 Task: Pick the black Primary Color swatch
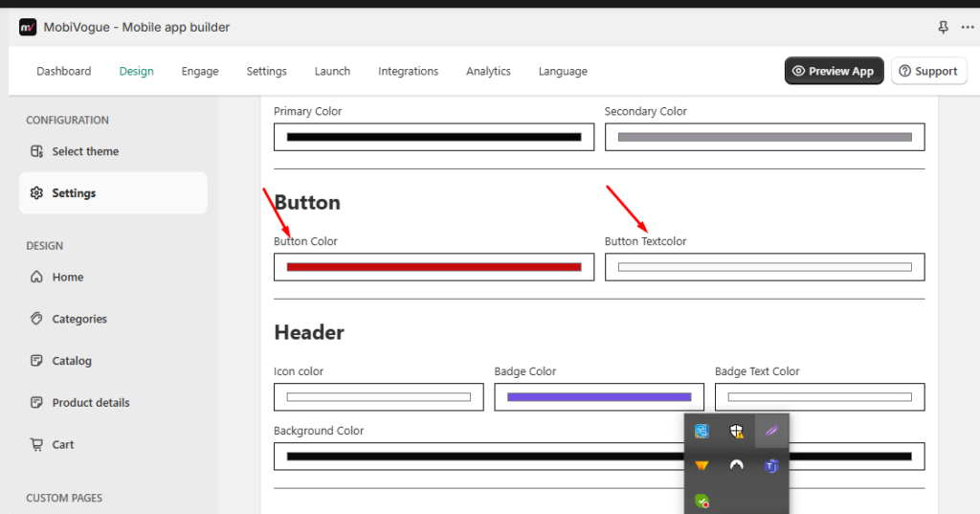pyautogui.click(x=434, y=137)
